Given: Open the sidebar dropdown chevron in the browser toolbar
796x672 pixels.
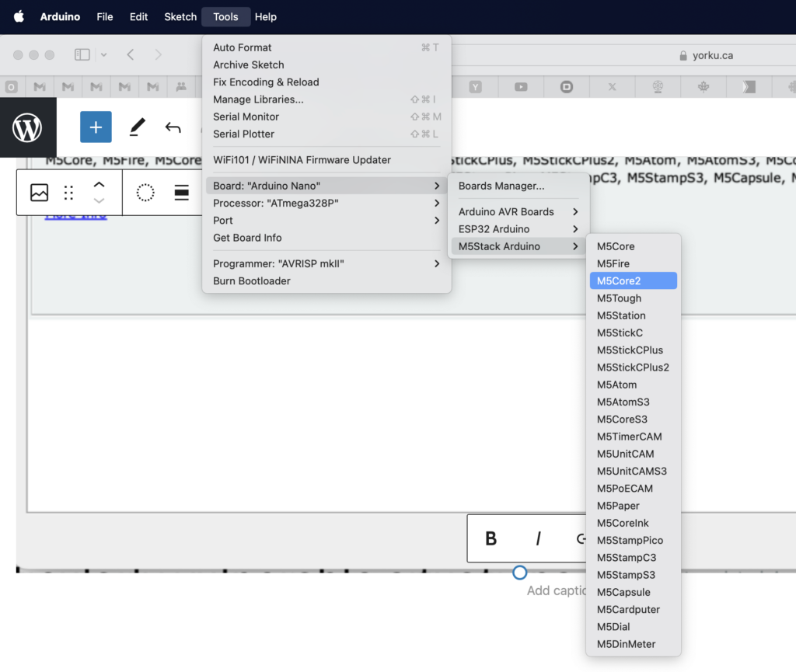Looking at the screenshot, I should click(x=103, y=55).
